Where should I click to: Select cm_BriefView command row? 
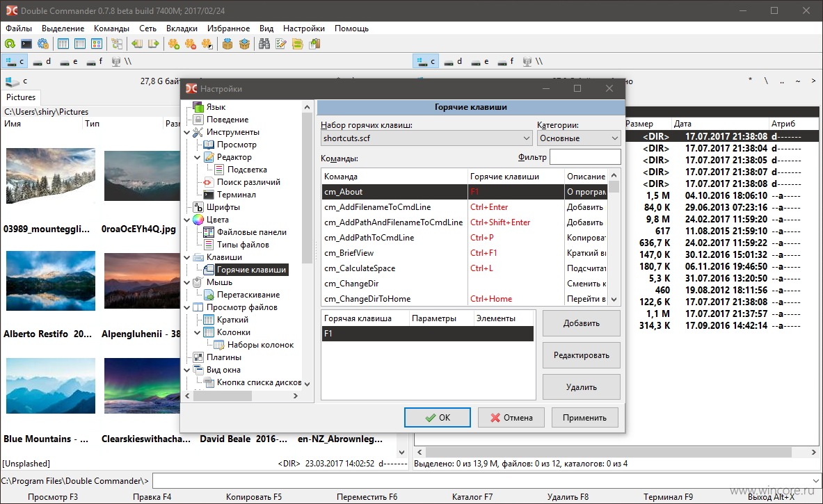pyautogui.click(x=464, y=253)
